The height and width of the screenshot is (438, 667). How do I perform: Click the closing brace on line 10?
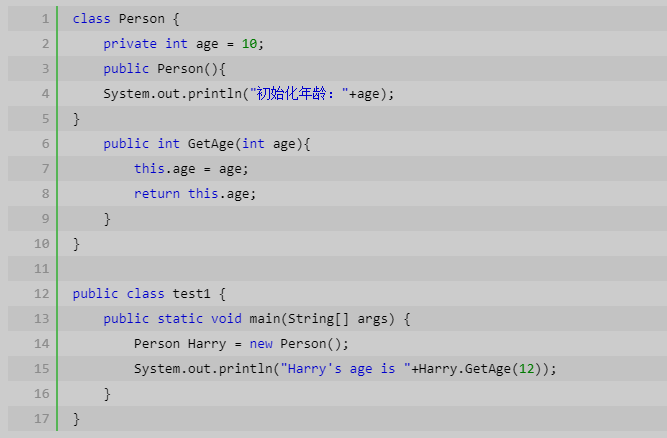77,244
